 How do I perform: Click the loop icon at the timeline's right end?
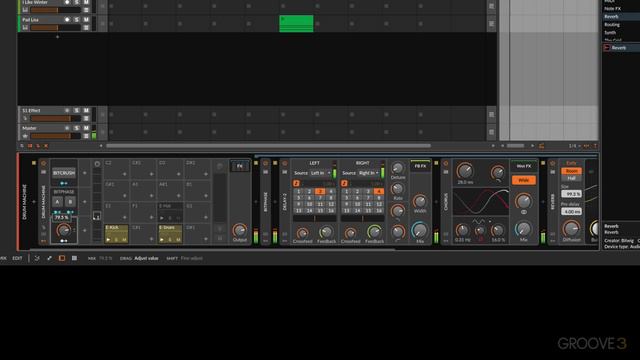(x=541, y=146)
